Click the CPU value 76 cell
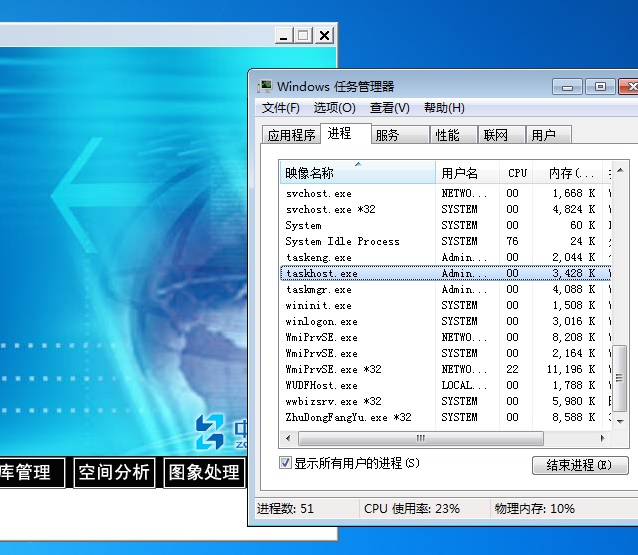638x555 pixels. tap(513, 241)
